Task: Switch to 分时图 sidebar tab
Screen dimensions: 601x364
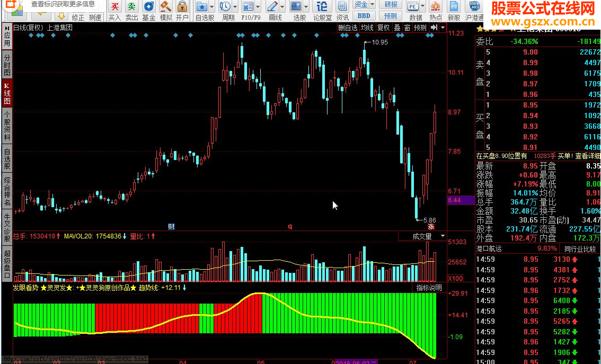Action: (x=7, y=65)
